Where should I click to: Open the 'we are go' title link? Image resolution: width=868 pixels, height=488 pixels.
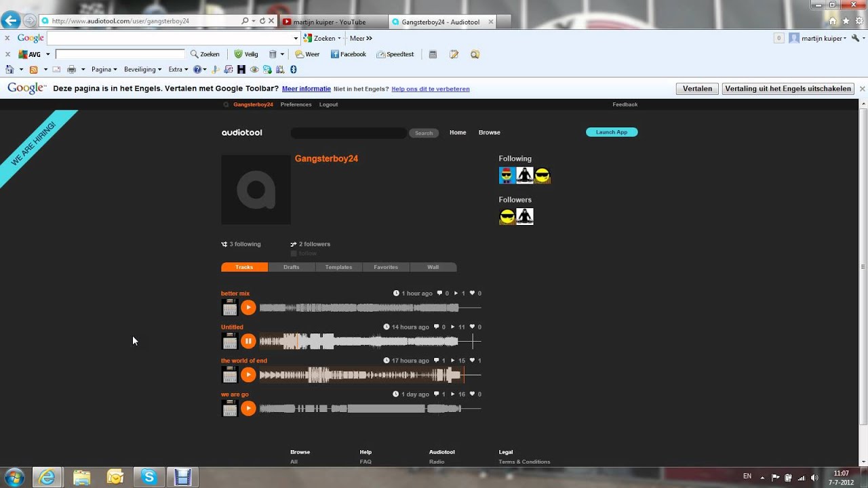click(235, 394)
